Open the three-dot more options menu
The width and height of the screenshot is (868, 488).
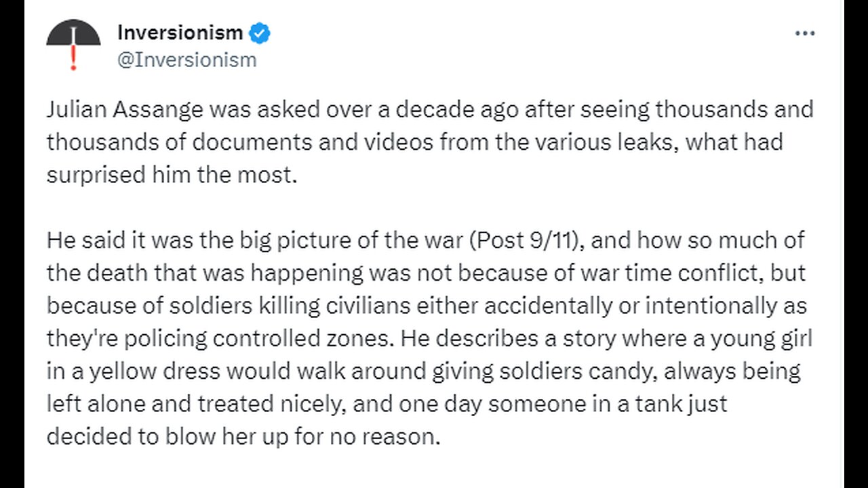pos(805,33)
